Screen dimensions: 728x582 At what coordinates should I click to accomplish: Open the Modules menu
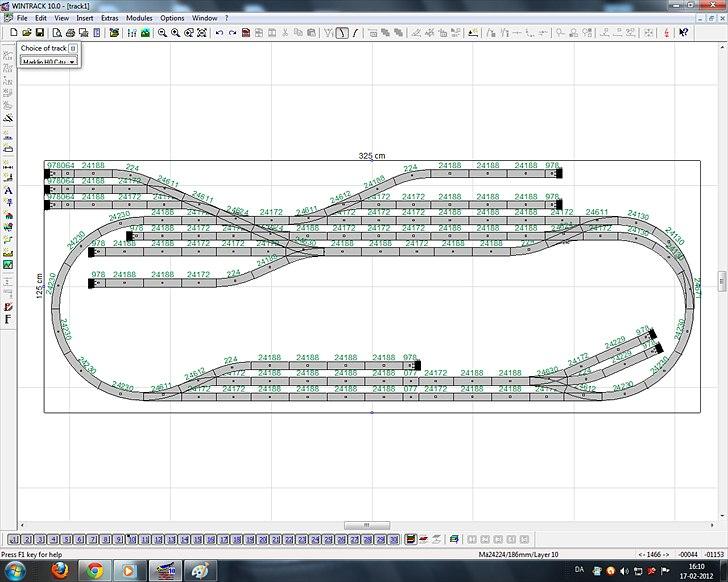pyautogui.click(x=139, y=18)
